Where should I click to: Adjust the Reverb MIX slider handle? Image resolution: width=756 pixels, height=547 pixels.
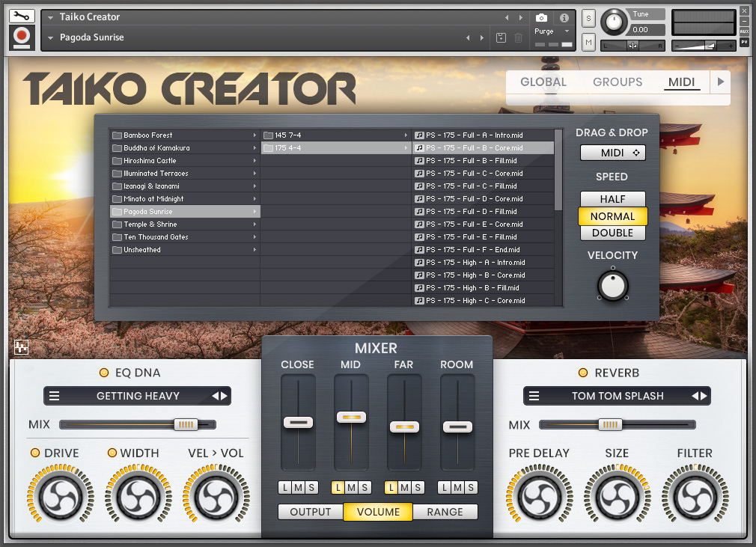click(610, 424)
